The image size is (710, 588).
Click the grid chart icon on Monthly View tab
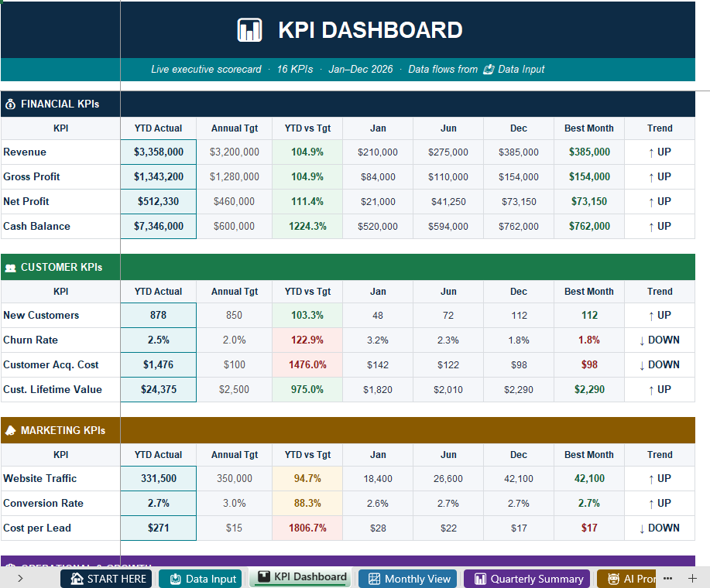(374, 579)
